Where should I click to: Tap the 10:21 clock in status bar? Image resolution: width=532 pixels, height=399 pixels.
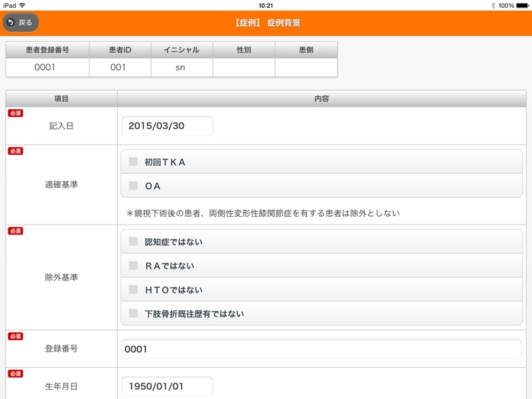click(x=266, y=6)
